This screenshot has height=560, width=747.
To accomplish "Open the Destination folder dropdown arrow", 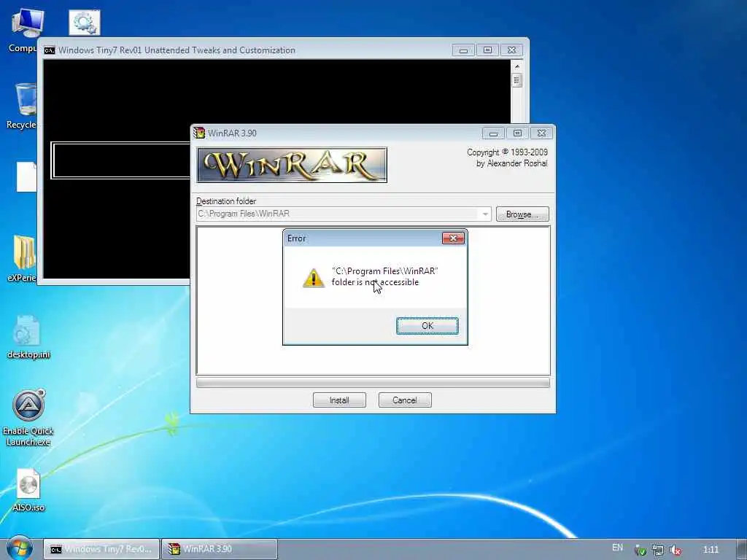I will pos(485,214).
